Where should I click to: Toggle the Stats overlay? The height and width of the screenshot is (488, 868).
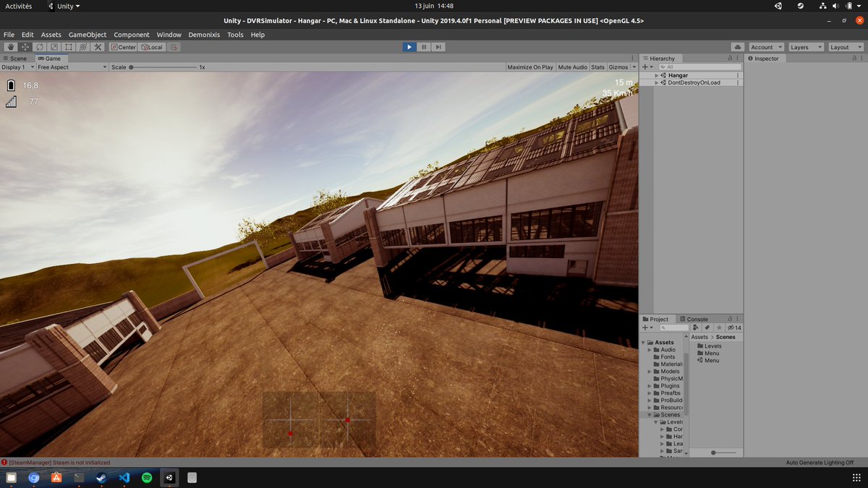pyautogui.click(x=597, y=67)
